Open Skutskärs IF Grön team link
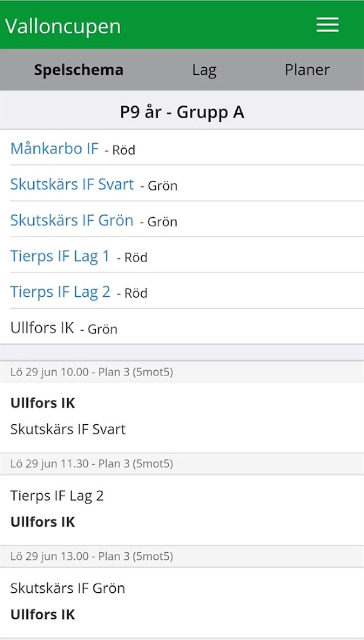 [x=72, y=220]
